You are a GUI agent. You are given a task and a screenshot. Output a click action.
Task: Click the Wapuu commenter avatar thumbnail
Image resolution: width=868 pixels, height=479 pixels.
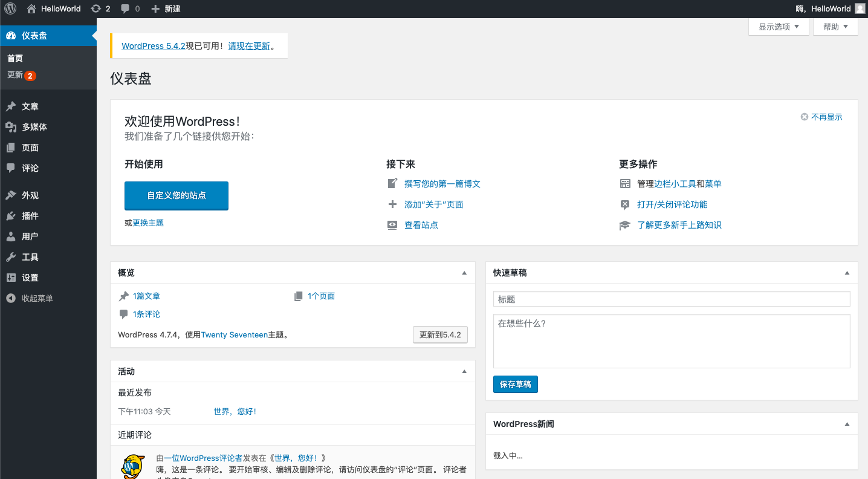pyautogui.click(x=133, y=466)
